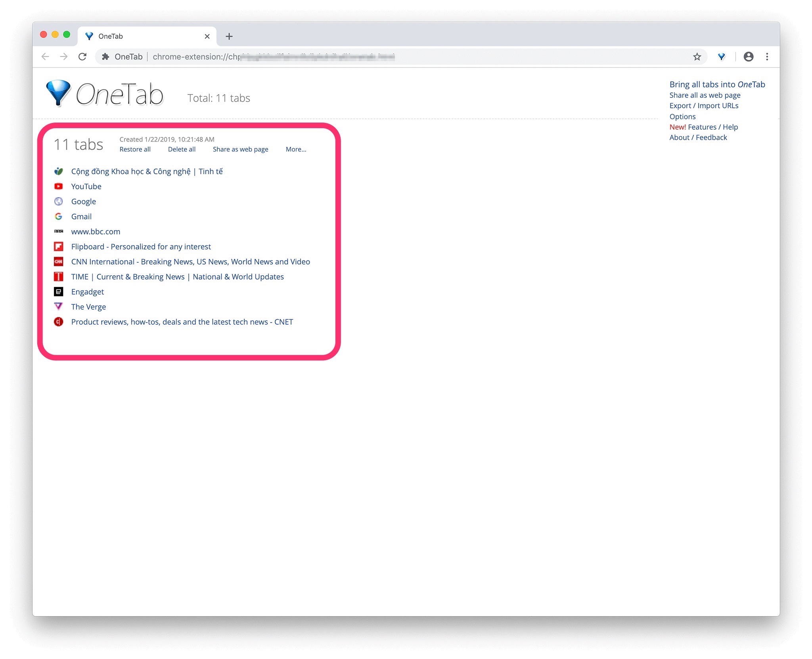Click About / Feedback

point(698,138)
